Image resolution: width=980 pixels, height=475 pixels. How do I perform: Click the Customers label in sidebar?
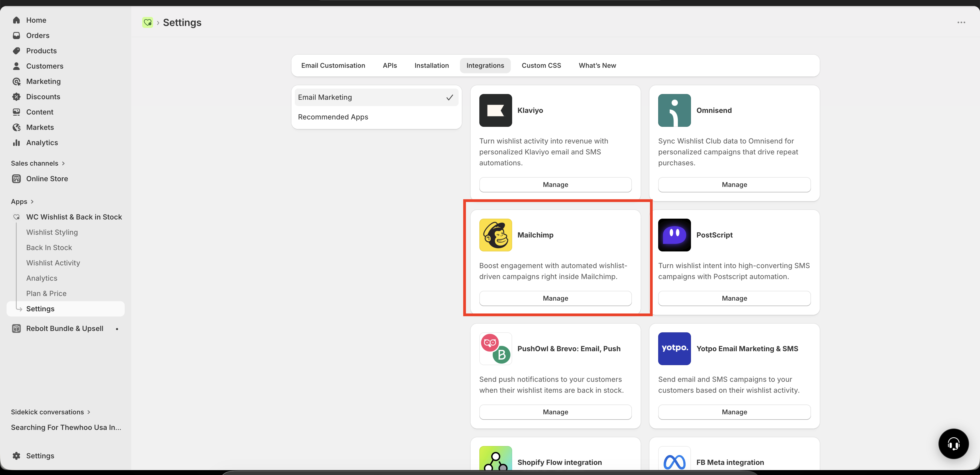(45, 66)
